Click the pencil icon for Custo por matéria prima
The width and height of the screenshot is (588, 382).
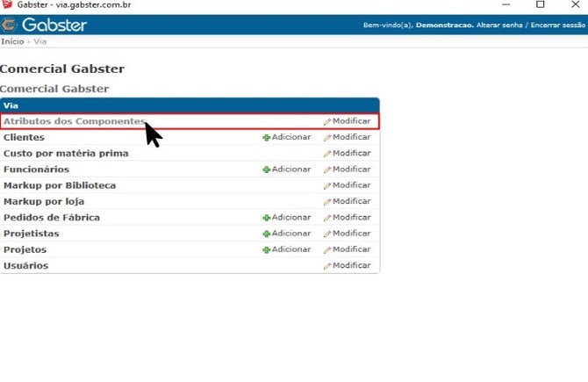click(x=327, y=154)
